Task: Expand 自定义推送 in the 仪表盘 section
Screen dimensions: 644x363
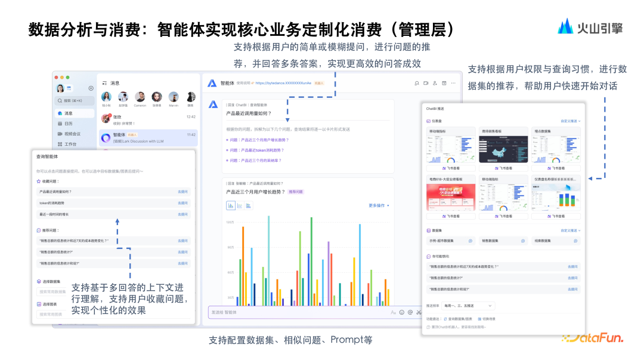Action: pyautogui.click(x=571, y=121)
